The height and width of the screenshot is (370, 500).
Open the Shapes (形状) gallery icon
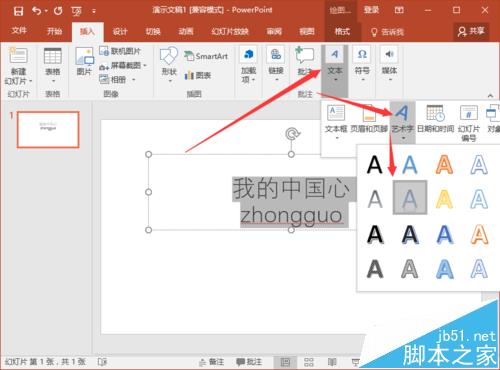click(x=169, y=56)
